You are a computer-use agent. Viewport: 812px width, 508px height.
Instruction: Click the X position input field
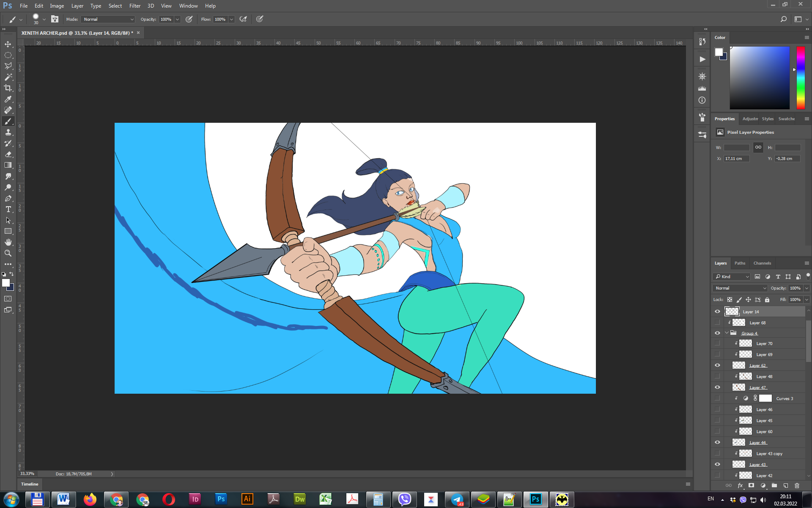coord(736,159)
